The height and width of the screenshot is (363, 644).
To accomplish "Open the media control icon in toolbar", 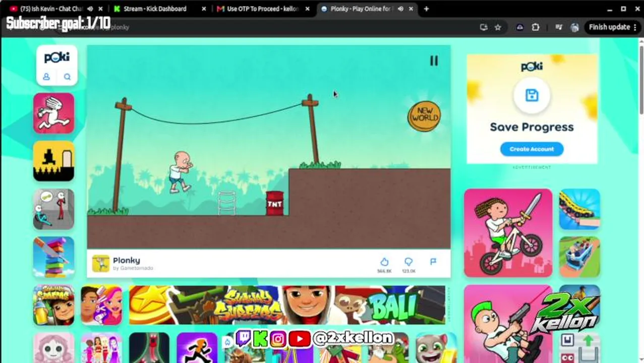I will click(x=558, y=27).
